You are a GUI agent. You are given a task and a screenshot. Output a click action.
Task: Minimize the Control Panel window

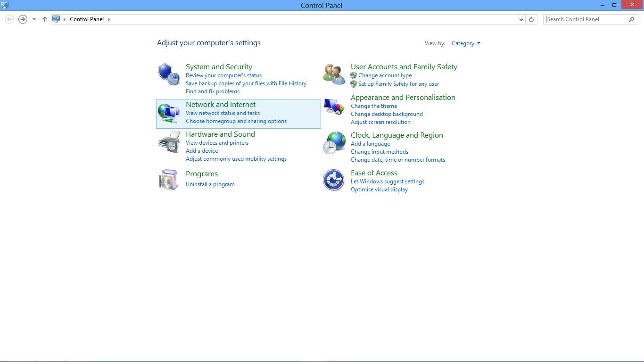tap(603, 5)
